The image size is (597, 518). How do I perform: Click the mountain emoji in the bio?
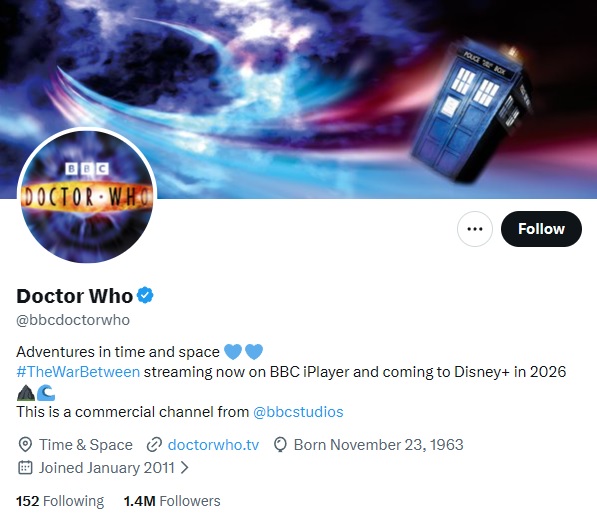(x=26, y=393)
